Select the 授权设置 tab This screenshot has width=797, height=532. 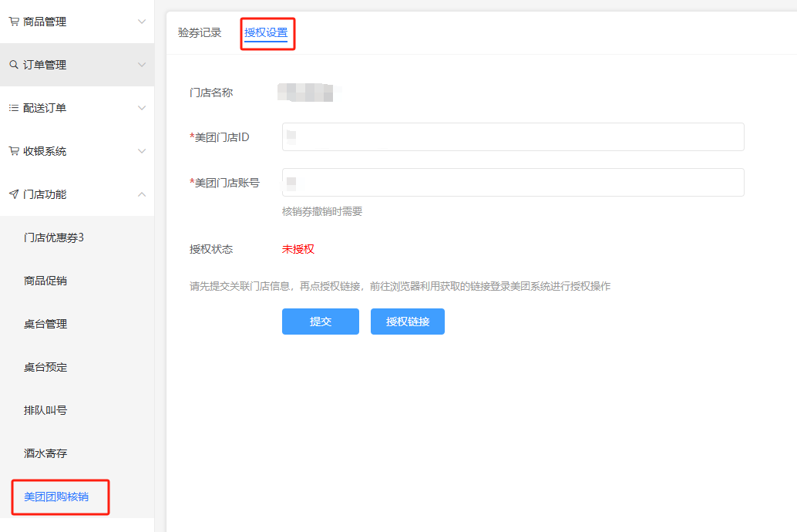pyautogui.click(x=266, y=32)
